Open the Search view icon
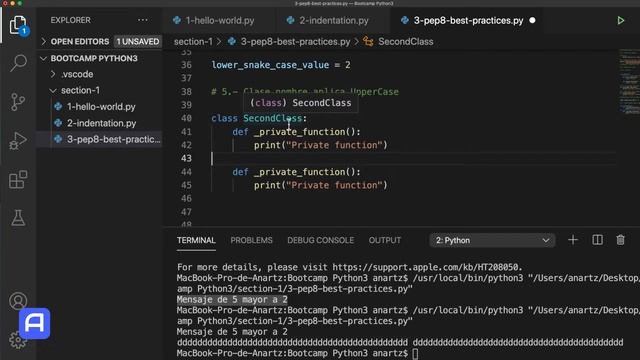 pyautogui.click(x=18, y=63)
